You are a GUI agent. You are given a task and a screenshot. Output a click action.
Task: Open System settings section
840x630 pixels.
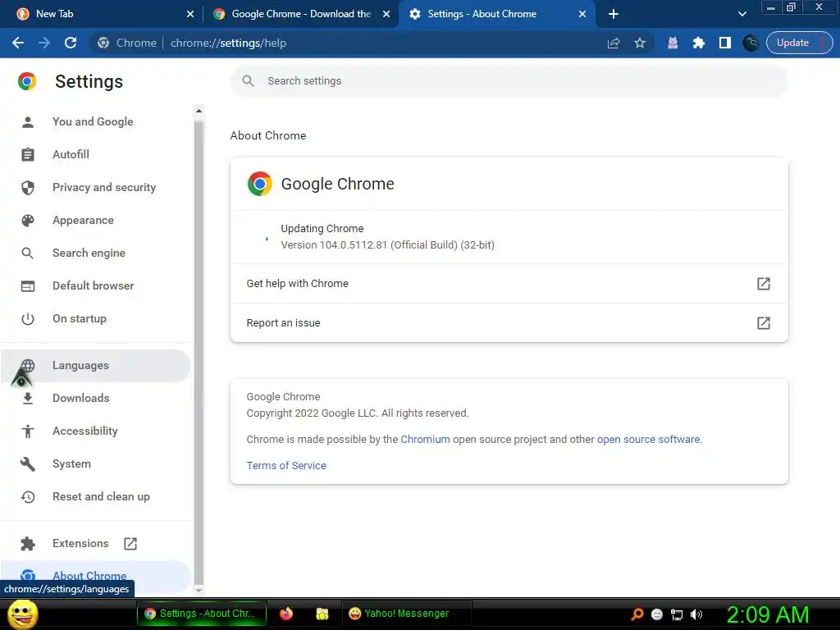tap(95, 464)
